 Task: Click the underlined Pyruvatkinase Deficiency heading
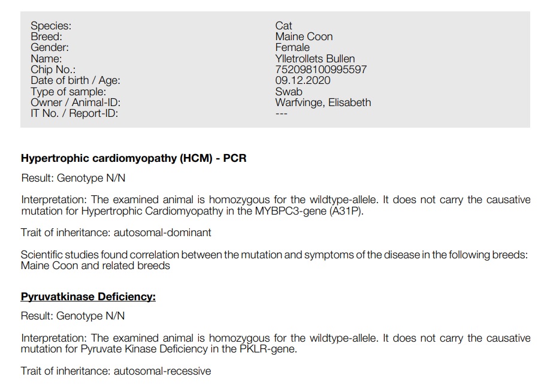coord(88,297)
